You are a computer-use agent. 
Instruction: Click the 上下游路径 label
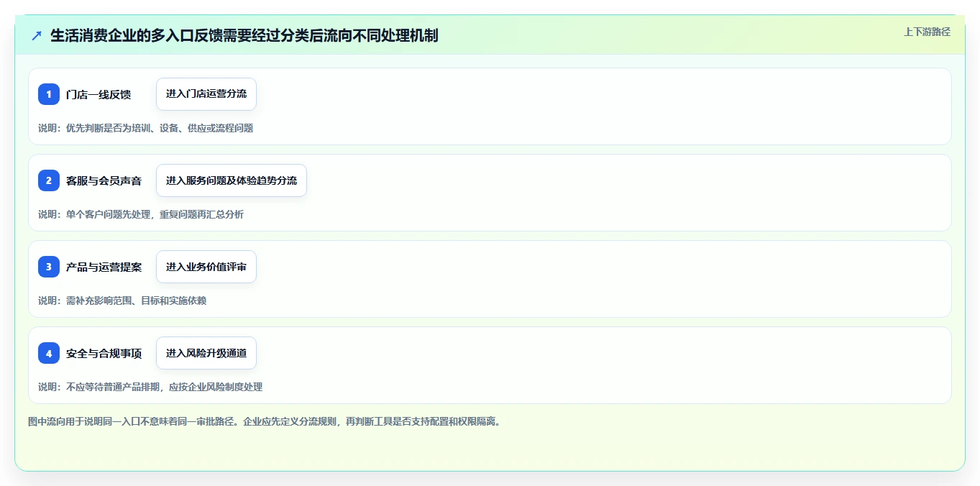927,32
